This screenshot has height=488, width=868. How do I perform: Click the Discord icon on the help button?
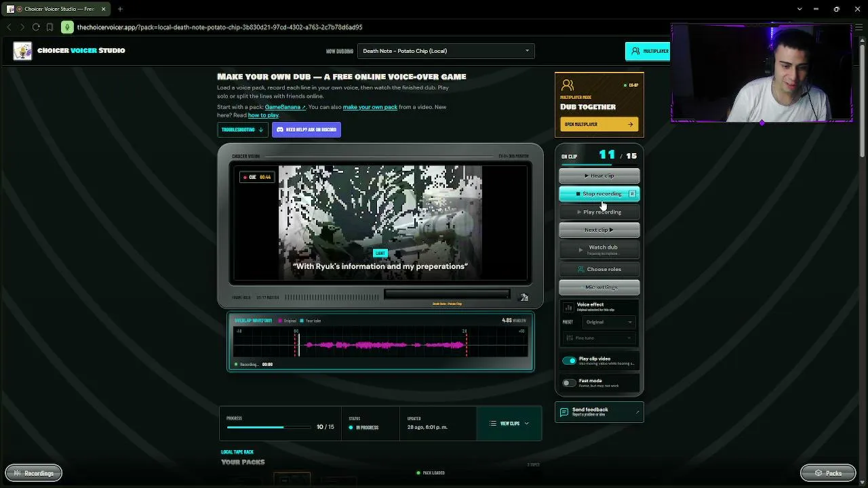point(280,129)
